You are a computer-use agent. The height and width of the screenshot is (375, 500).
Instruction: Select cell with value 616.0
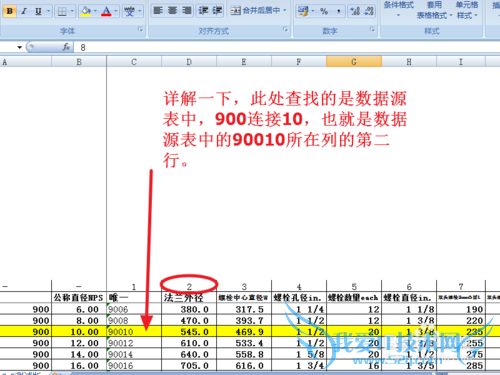244,366
